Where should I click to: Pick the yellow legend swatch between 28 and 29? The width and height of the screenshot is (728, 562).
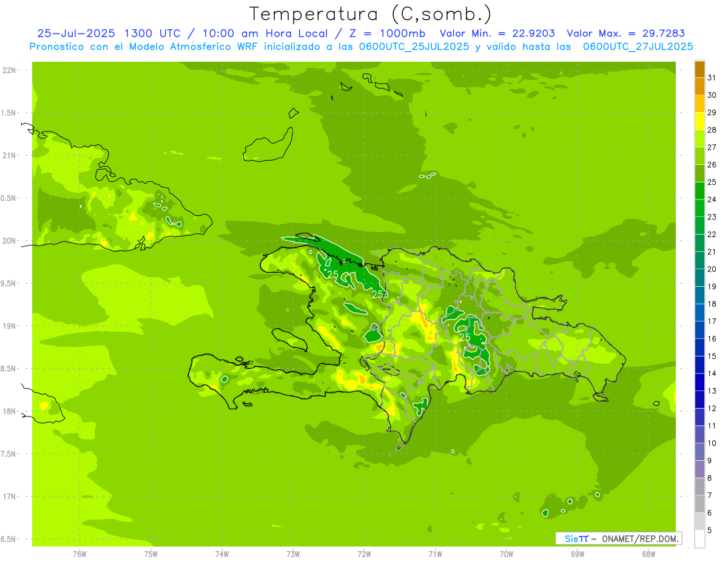(x=699, y=121)
